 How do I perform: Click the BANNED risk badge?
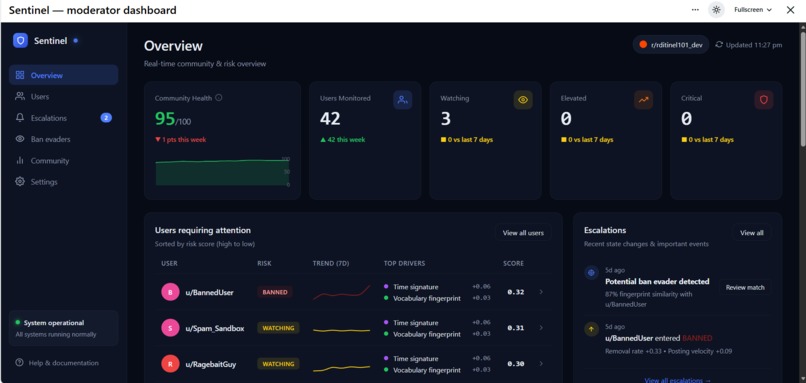pyautogui.click(x=275, y=292)
